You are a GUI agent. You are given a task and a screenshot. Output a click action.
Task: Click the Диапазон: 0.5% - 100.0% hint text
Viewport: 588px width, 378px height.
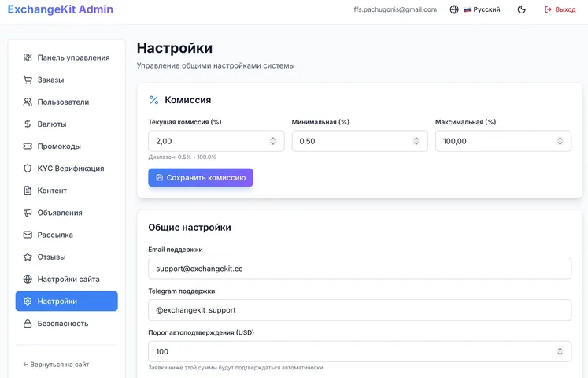(183, 157)
